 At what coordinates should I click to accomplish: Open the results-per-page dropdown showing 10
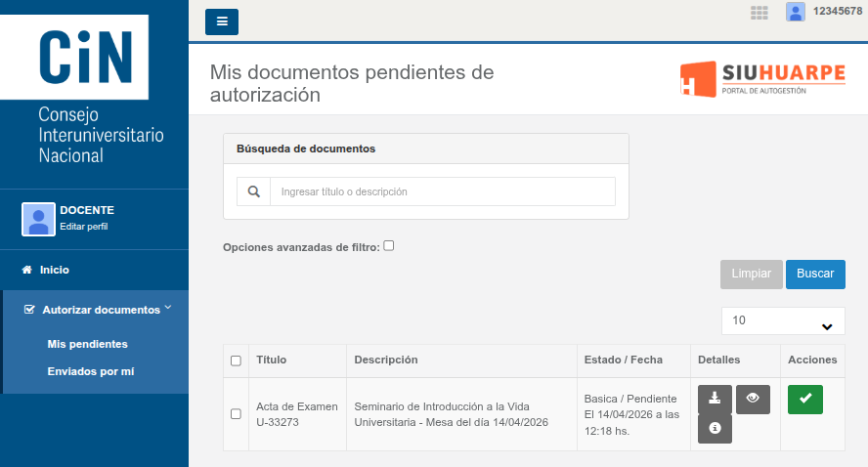[783, 320]
